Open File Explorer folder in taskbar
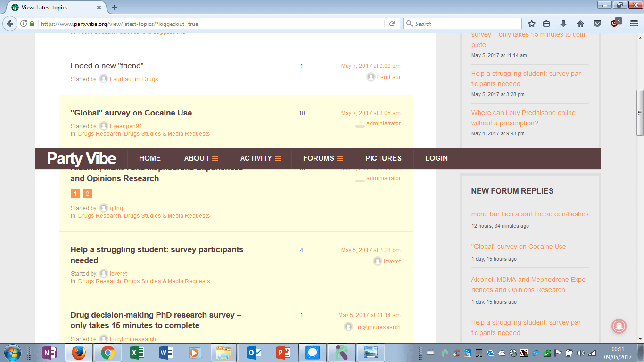The height and width of the screenshot is (362, 644). tap(223, 353)
